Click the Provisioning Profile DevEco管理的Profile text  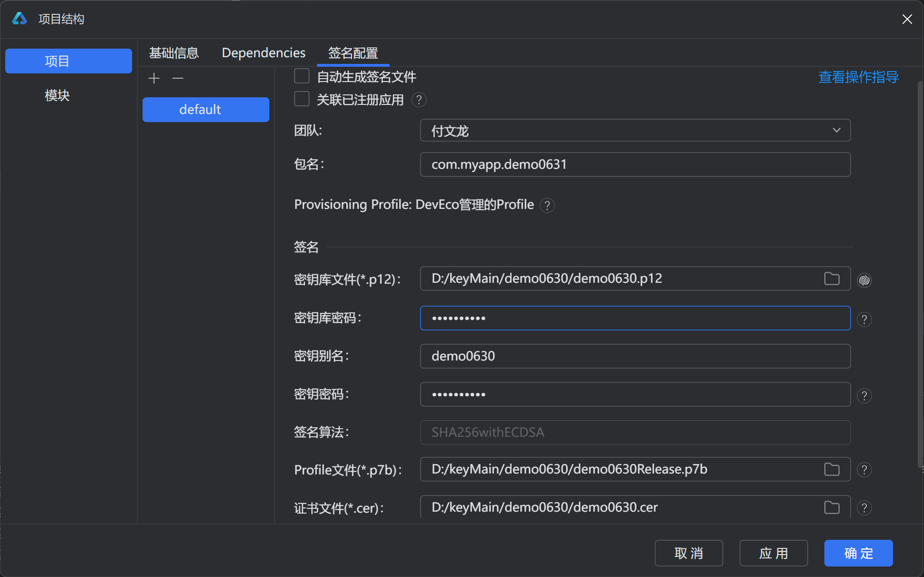414,205
